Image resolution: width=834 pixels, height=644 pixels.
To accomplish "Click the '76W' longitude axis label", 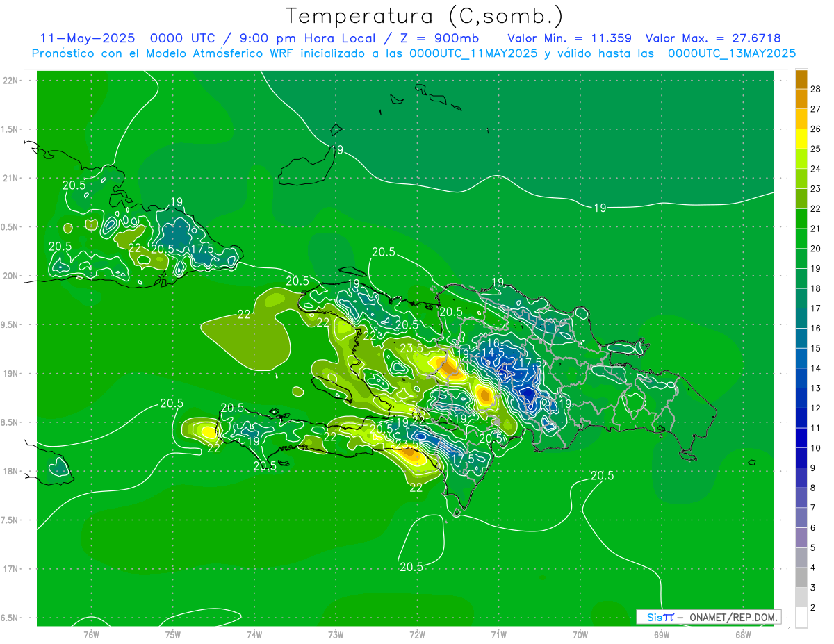I will click(91, 634).
